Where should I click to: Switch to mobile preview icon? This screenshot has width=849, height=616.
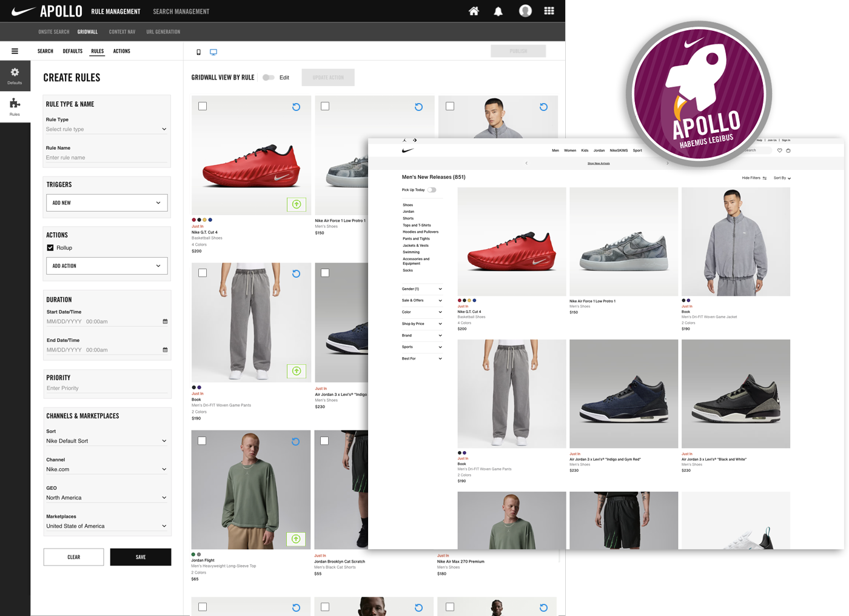pyautogui.click(x=198, y=52)
